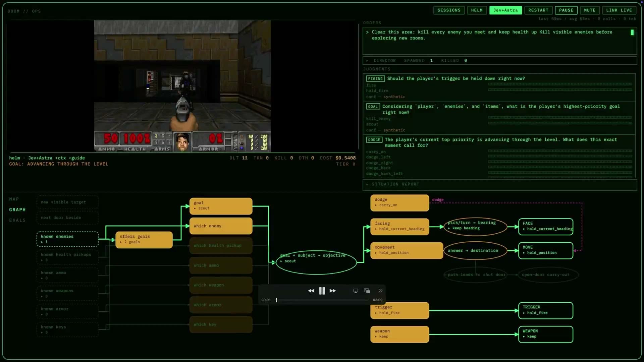Open AirPlay from the video overlay
Image resolution: width=644 pixels, height=362 pixels.
pyautogui.click(x=356, y=291)
